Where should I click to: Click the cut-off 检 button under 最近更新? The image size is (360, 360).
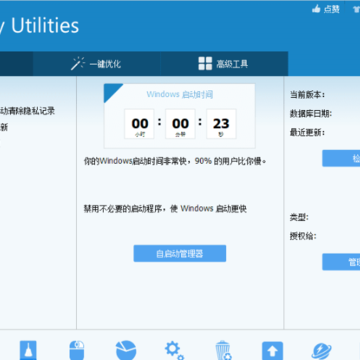pyautogui.click(x=341, y=158)
